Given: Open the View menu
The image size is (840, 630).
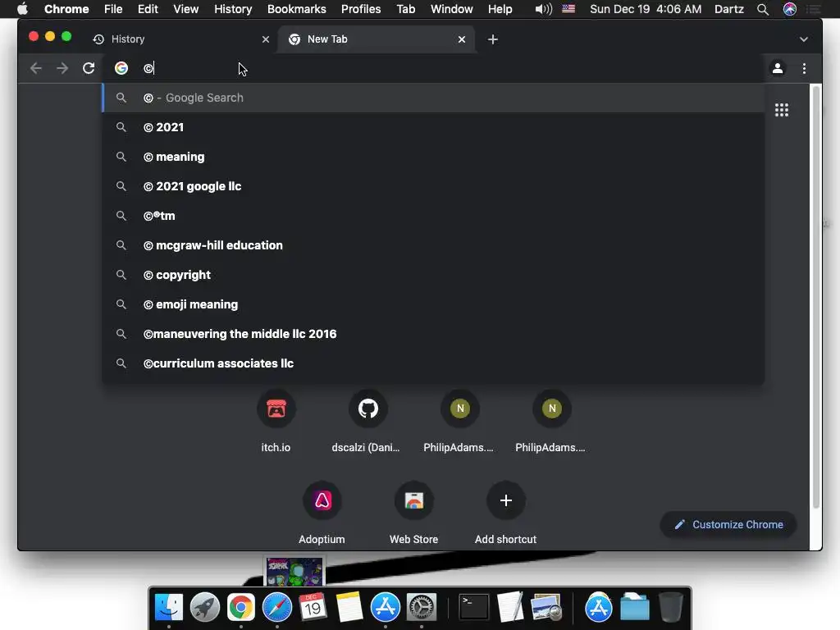Looking at the screenshot, I should pyautogui.click(x=186, y=9).
